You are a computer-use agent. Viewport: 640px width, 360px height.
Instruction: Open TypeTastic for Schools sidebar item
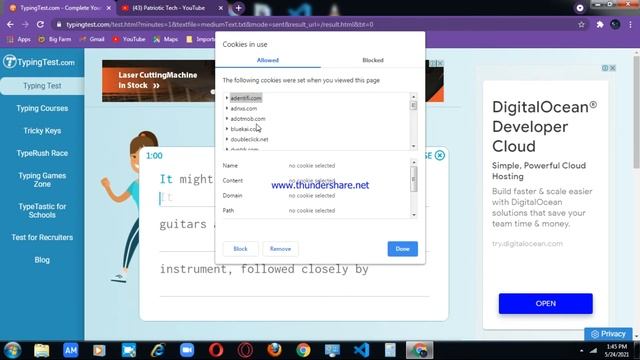tap(42, 211)
